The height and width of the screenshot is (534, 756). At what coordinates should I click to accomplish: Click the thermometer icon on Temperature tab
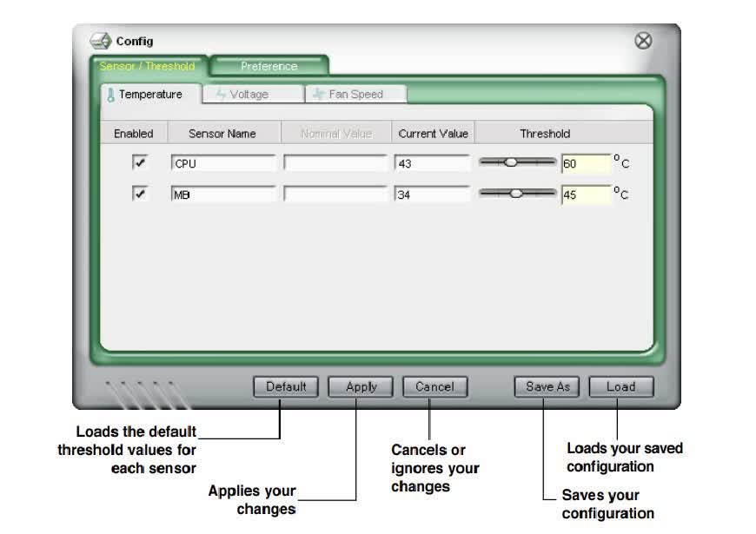point(110,95)
